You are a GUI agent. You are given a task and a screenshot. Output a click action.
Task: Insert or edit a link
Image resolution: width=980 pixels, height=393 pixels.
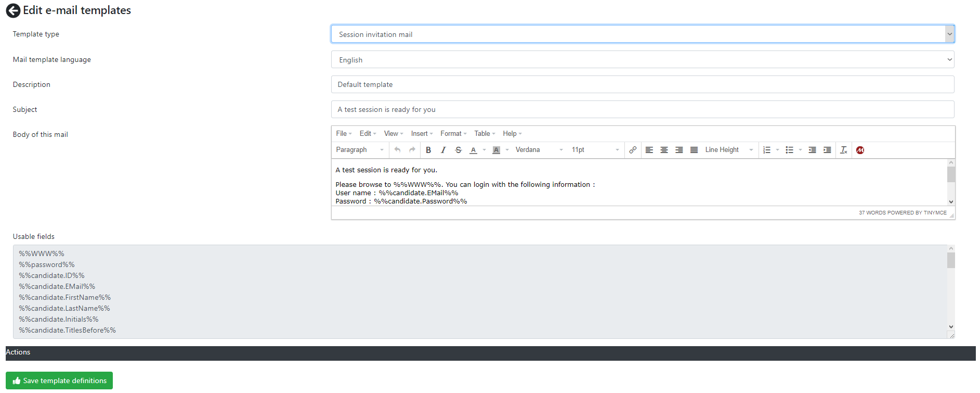[x=633, y=150]
